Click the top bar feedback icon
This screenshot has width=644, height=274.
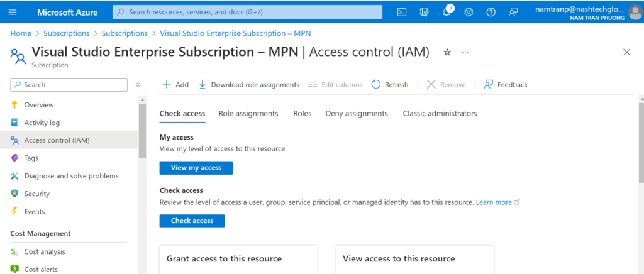coord(513,12)
